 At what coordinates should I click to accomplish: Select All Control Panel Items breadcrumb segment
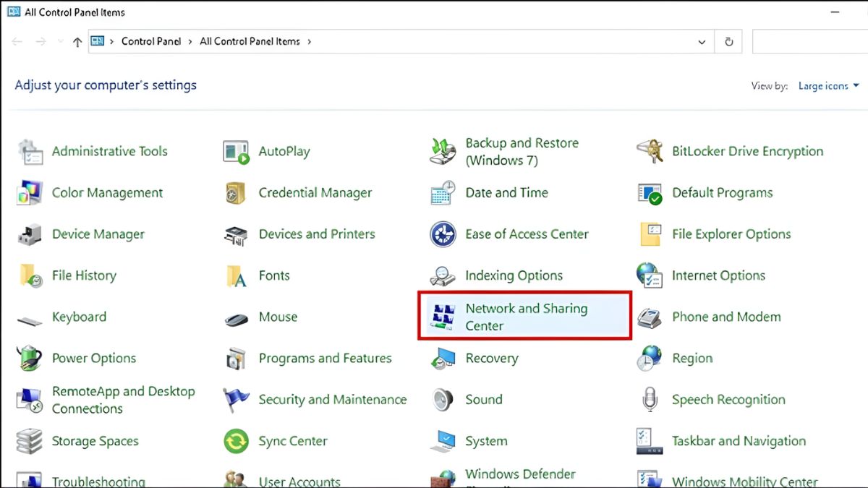250,41
